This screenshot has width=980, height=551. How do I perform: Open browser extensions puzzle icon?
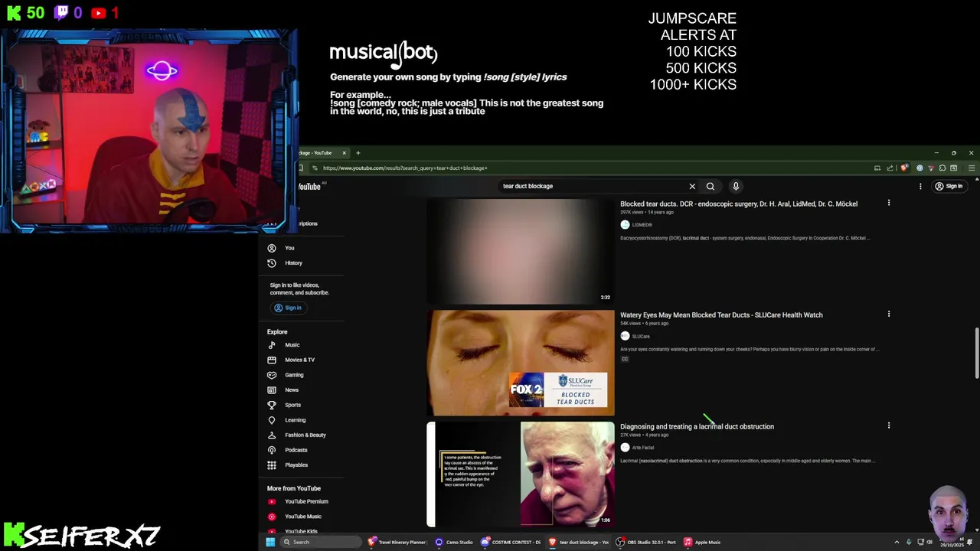pyautogui.click(x=942, y=168)
